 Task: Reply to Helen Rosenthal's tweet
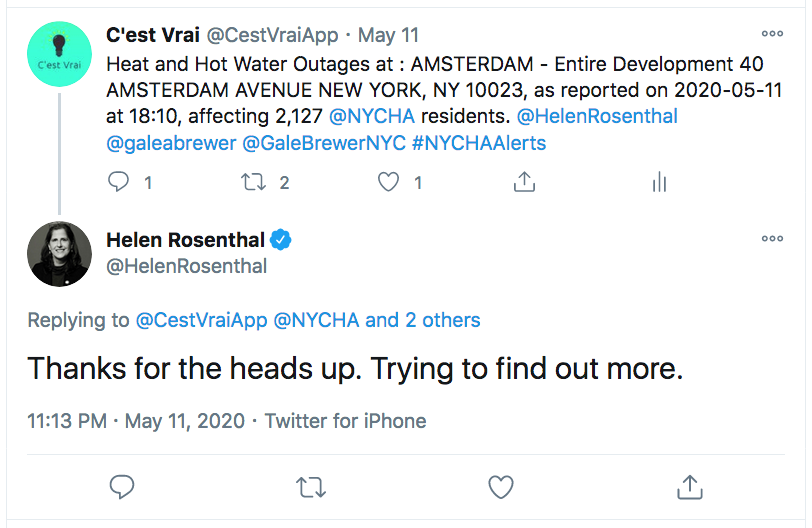tap(122, 487)
